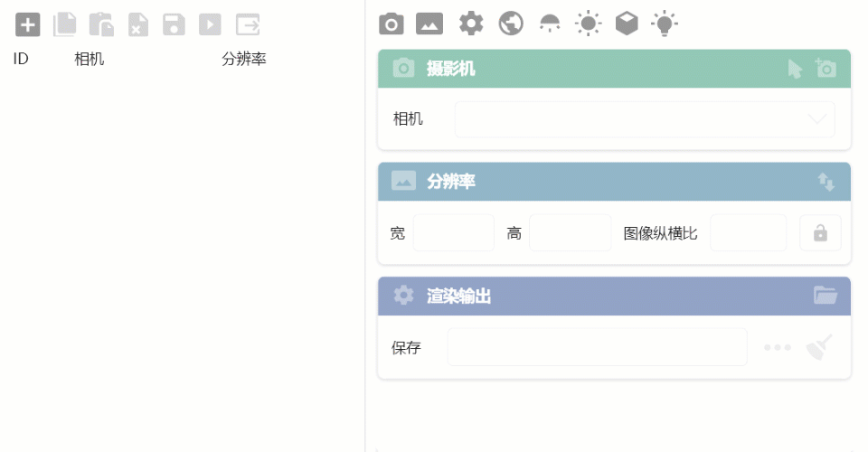Open the sun light tab icon
The image size is (868, 452).
[x=588, y=24]
